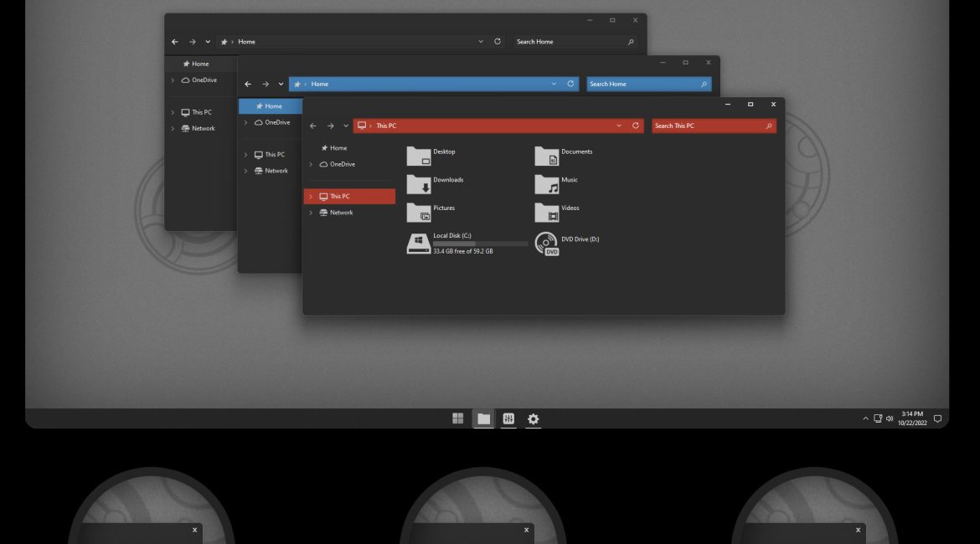Click the red This PC address bar
The height and width of the screenshot is (544, 980).
click(x=498, y=126)
